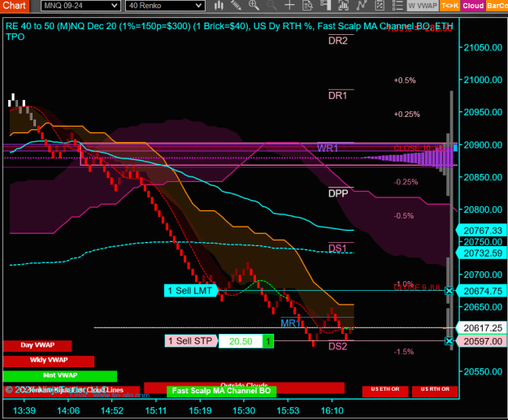
Task: Click the DR2 pivot label
Action: [x=338, y=41]
